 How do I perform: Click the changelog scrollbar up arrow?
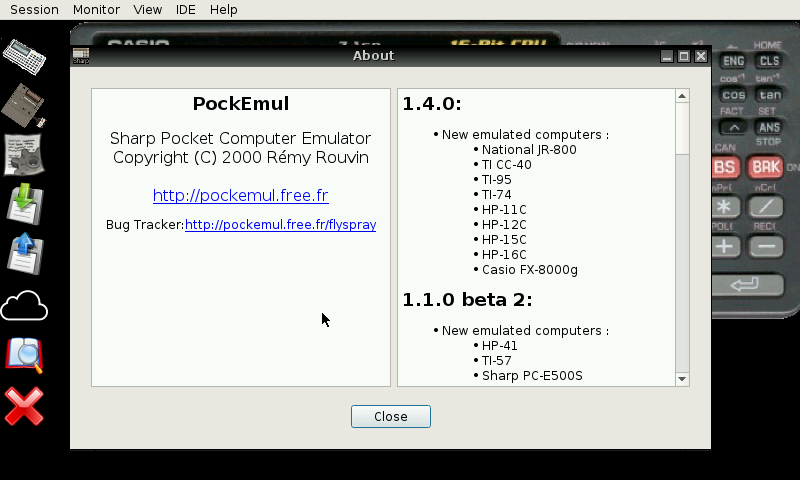682,96
